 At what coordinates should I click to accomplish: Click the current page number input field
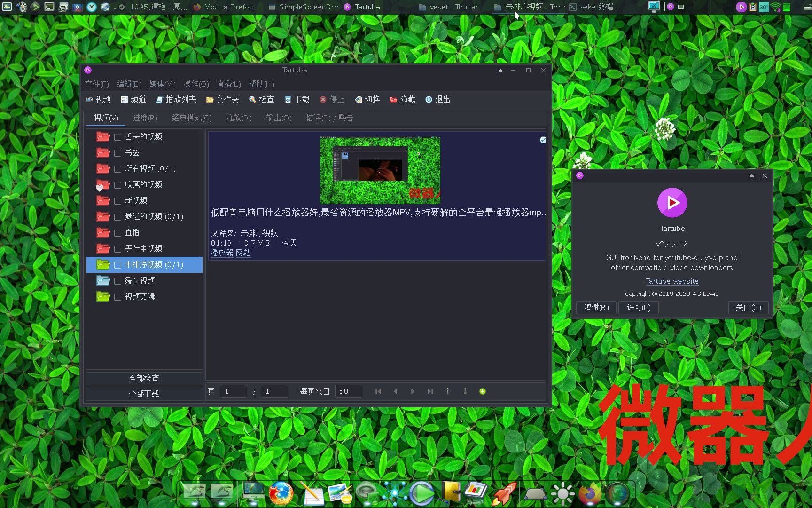pyautogui.click(x=234, y=391)
